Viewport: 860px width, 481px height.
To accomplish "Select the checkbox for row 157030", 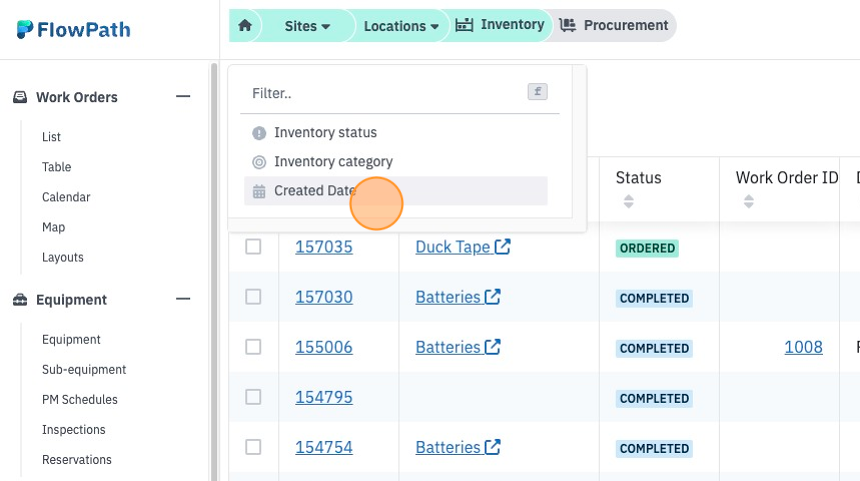I will [253, 297].
